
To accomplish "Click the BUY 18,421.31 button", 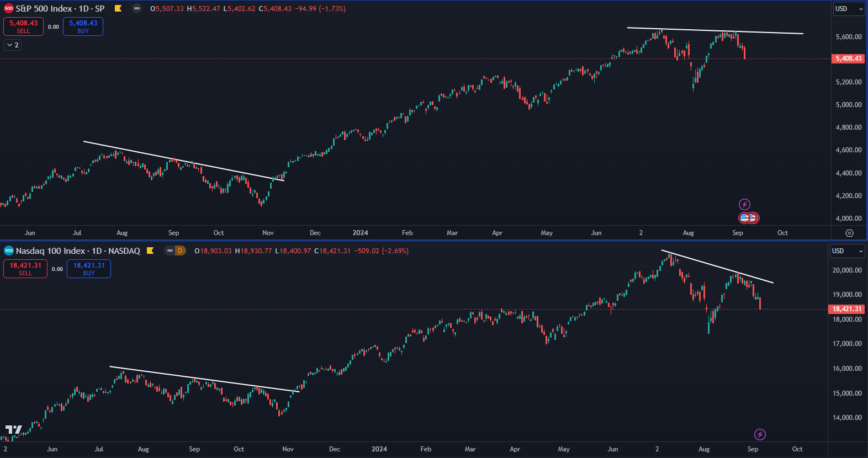I will point(89,269).
